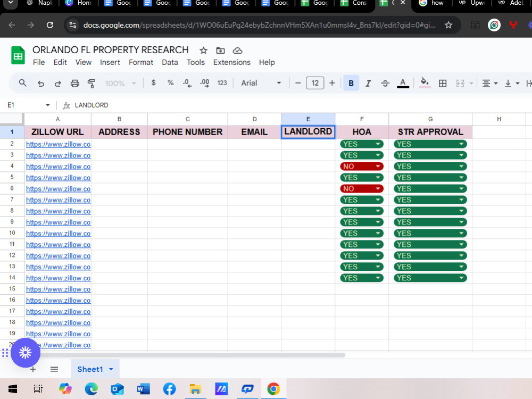532x399 pixels.
Task: Open STR APPROVAL dropdown in row 14
Action: click(x=430, y=278)
